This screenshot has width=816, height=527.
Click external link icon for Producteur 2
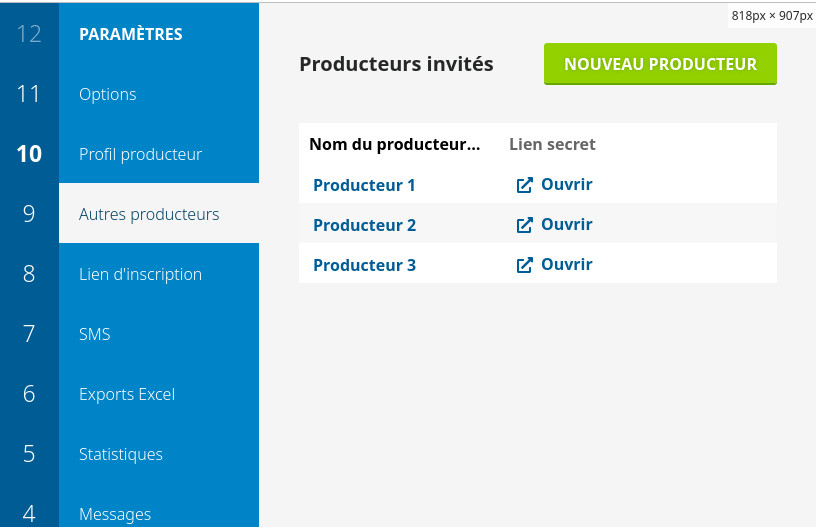point(524,225)
